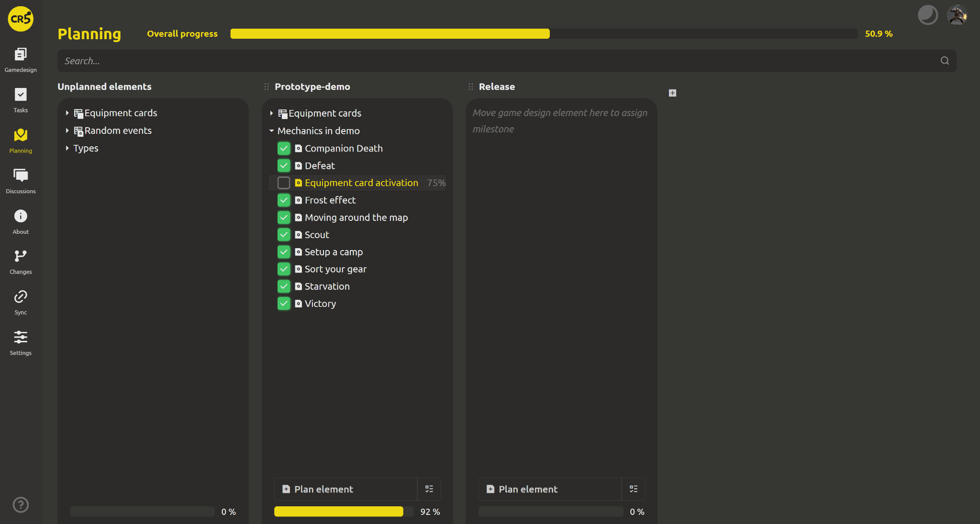Viewport: 980px width, 524px height.
Task: Click the add milestone plus icon
Action: pos(672,93)
